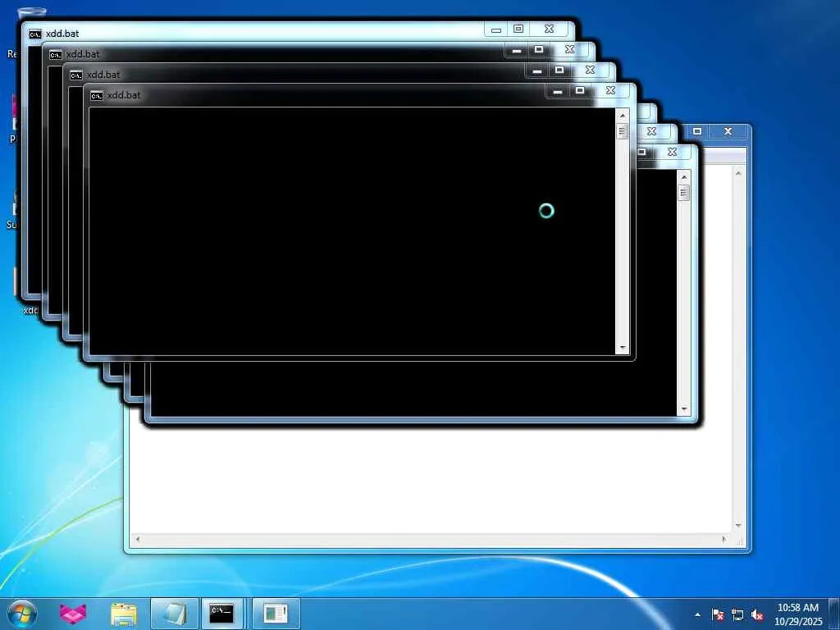Minimize the rearmost xdd.bat window with light title bar
840x630 pixels.
click(x=496, y=30)
